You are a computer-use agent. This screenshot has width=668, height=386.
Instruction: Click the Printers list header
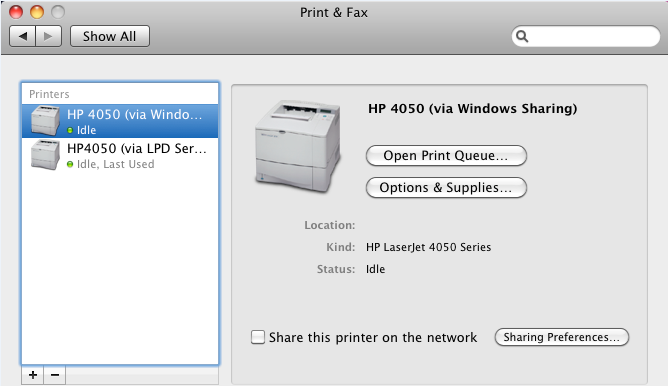[x=49, y=94]
